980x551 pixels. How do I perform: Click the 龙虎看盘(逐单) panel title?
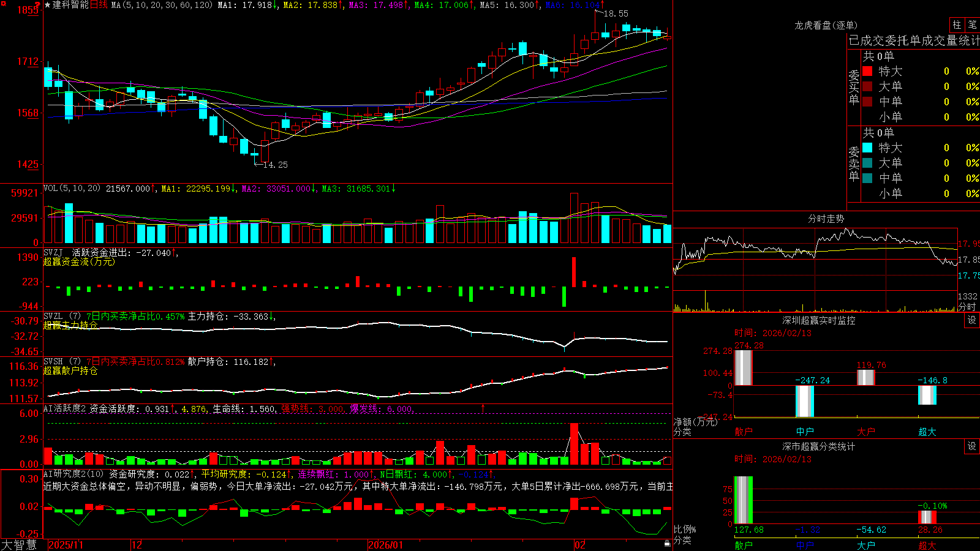tap(826, 25)
